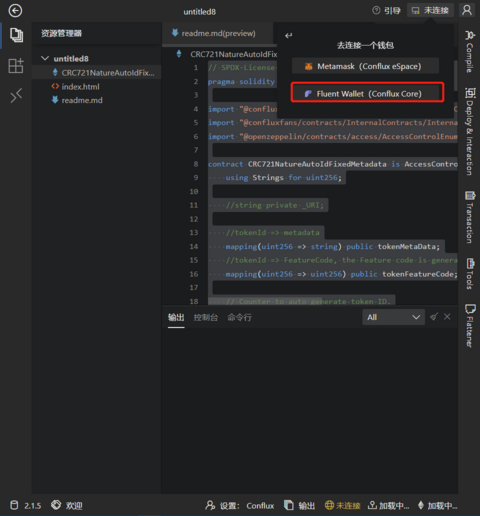Click the 2.1.5 version status item
Screen dimensions: 480x516
tap(25, 505)
